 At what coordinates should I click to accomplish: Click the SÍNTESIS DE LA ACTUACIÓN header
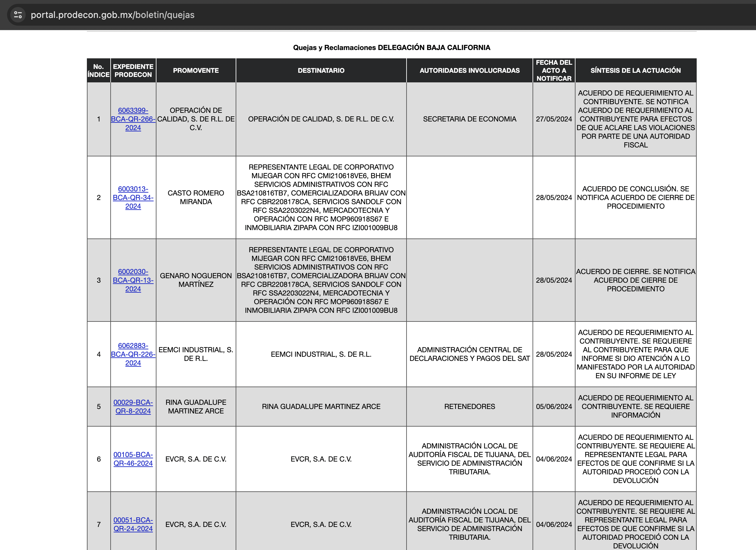point(635,70)
